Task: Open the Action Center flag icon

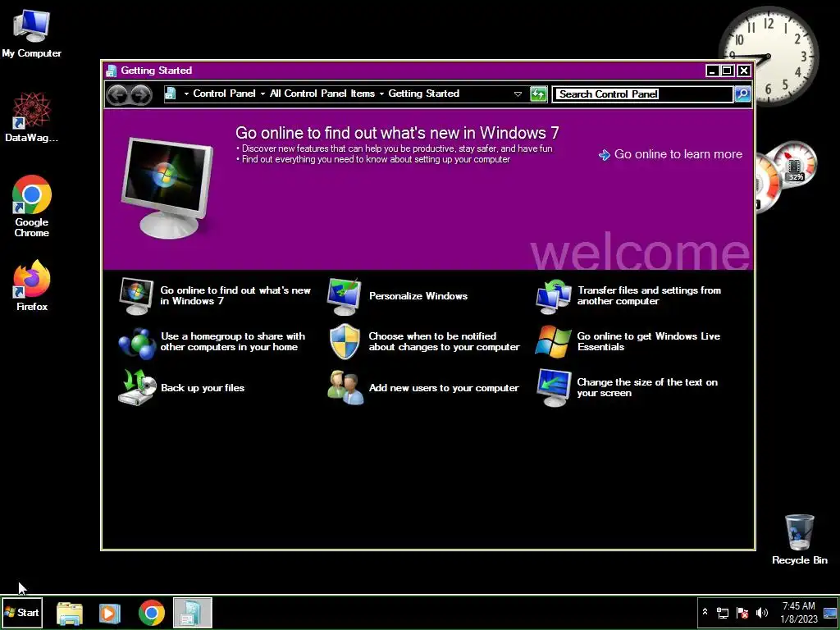Action: [x=742, y=613]
